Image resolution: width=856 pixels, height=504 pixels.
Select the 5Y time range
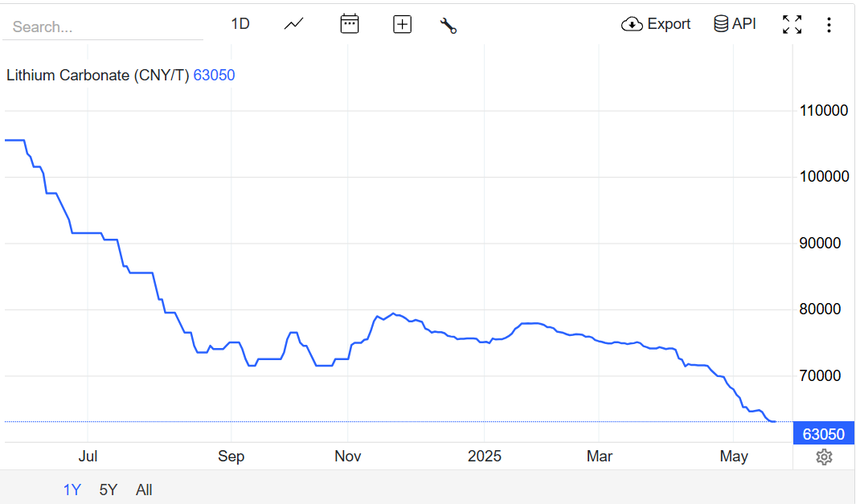point(109,490)
